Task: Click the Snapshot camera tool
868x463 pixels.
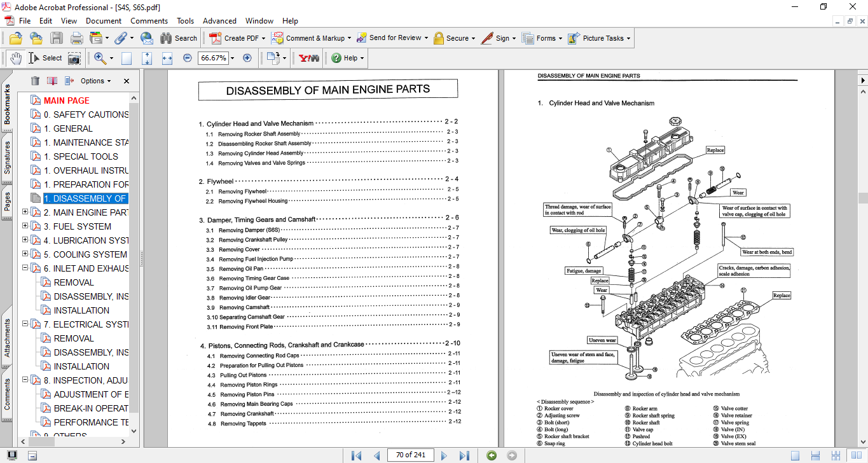Action: [74, 58]
